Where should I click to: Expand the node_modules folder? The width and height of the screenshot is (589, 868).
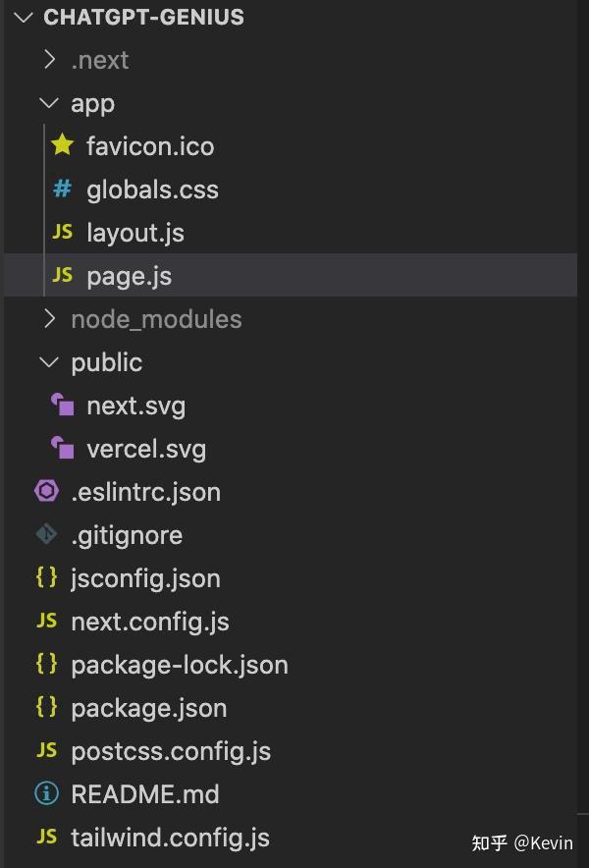click(49, 319)
